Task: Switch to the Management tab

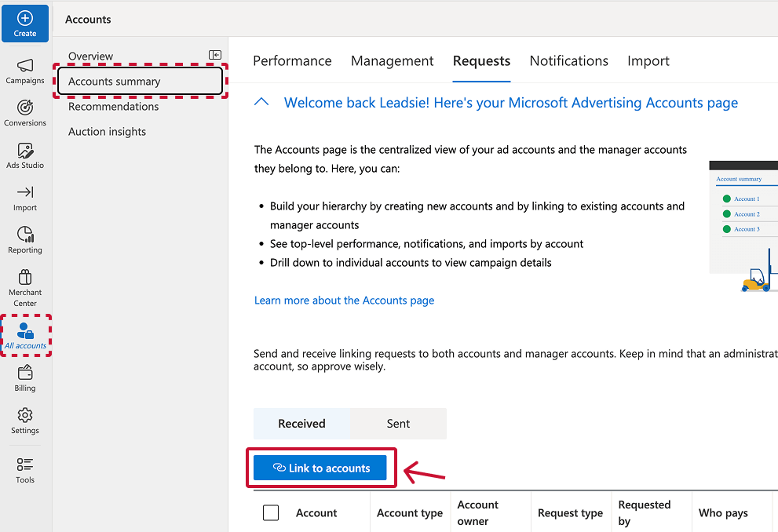Action: point(392,61)
